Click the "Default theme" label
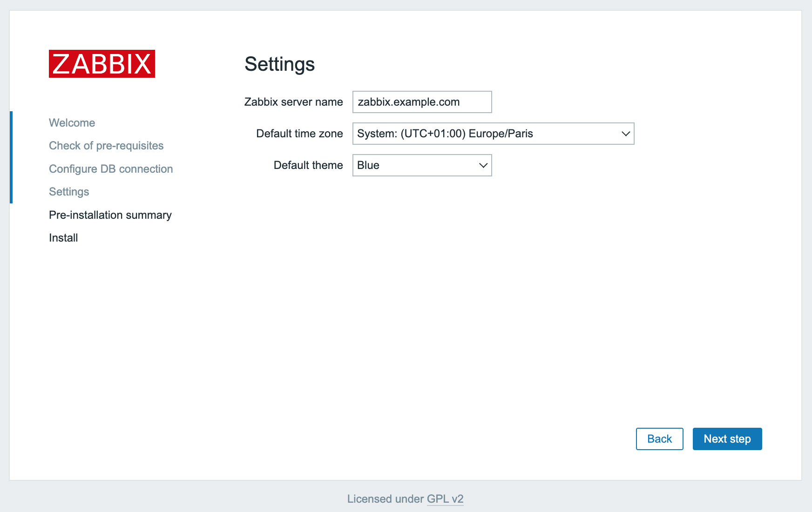812x512 pixels. 308,165
